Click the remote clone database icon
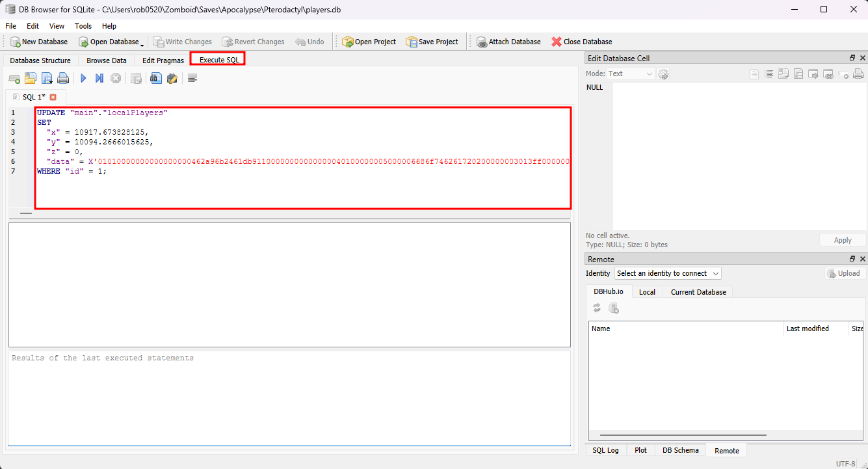This screenshot has height=469, width=868. point(613,308)
